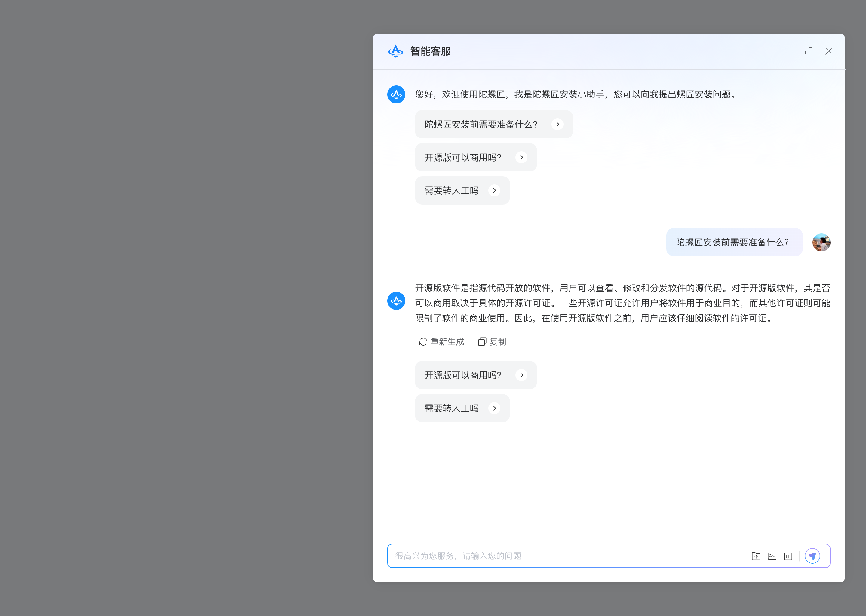The image size is (866, 616).
Task: Send the message with paper plane button
Action: pyautogui.click(x=812, y=556)
